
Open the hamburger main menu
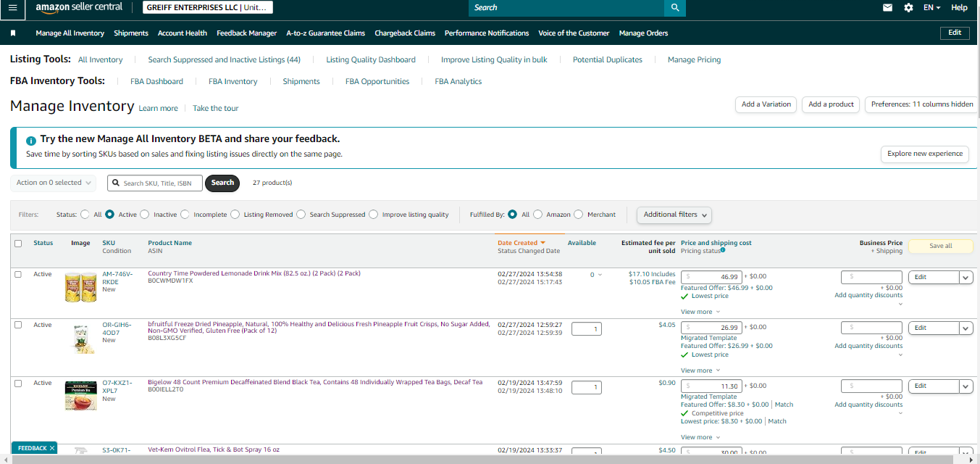pos(12,7)
